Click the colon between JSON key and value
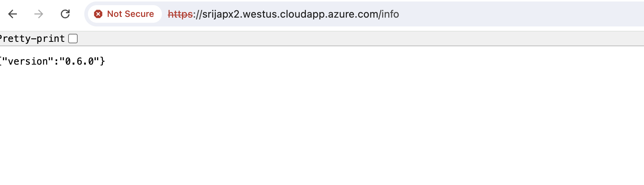This screenshot has width=644, height=185. click(x=57, y=61)
